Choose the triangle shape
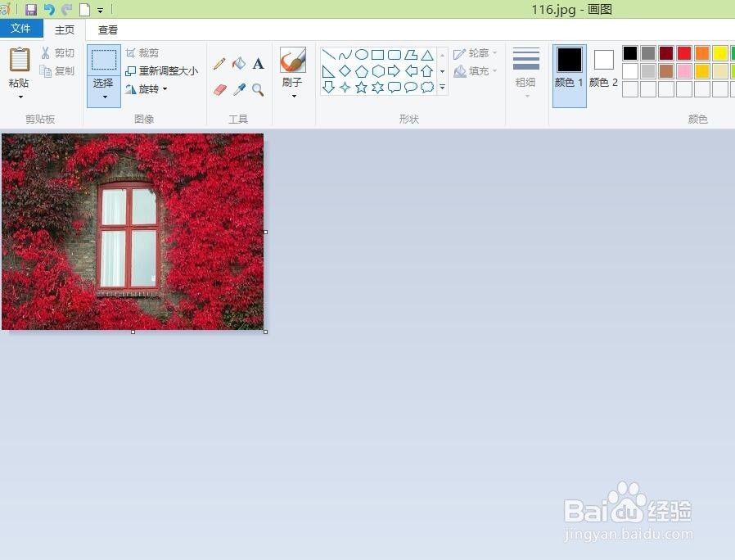Screen dimensions: 735x560 (427, 55)
